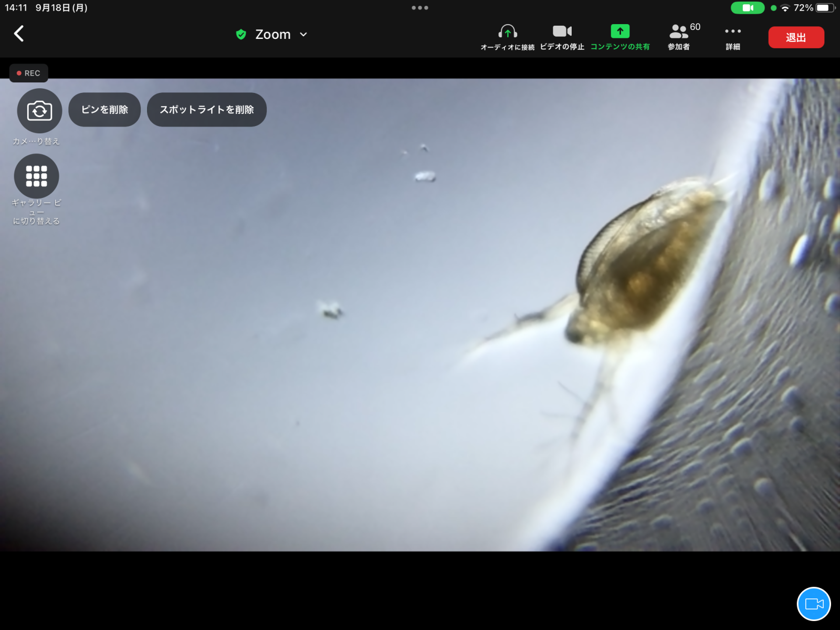Screen dimensions: 840x630
Task: Tap the Zoom meeting title text
Action: coord(272,35)
